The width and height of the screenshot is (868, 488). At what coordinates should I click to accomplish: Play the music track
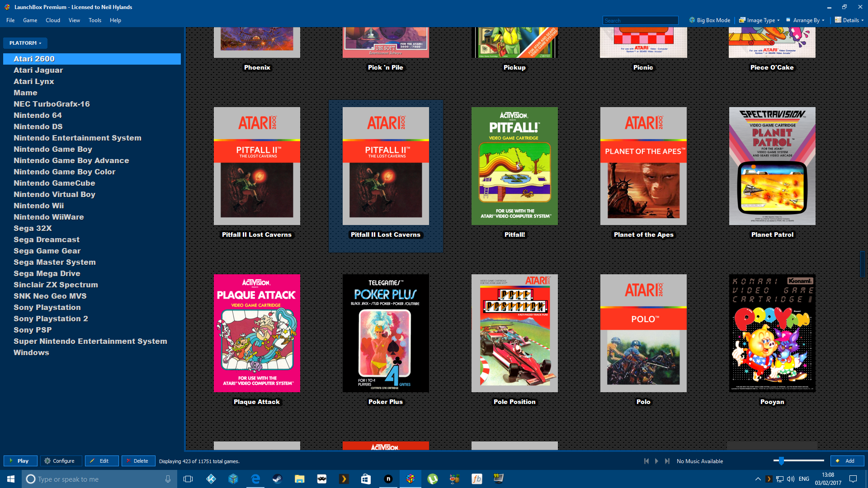(x=657, y=461)
